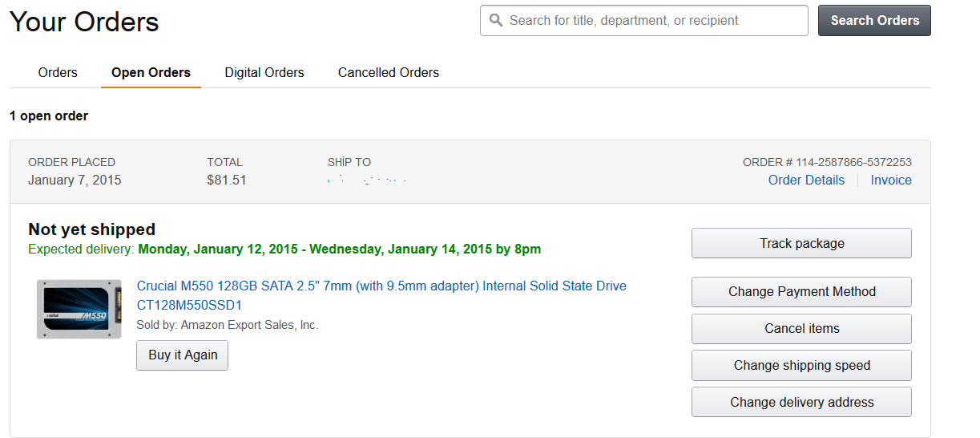Click the blurred Ship To recipient name

click(x=367, y=180)
